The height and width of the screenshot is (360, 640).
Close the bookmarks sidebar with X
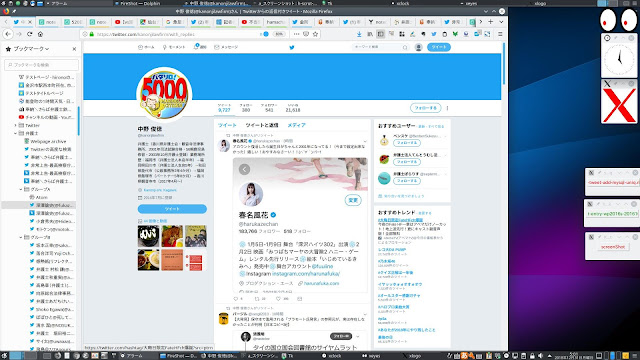[x=74, y=49]
